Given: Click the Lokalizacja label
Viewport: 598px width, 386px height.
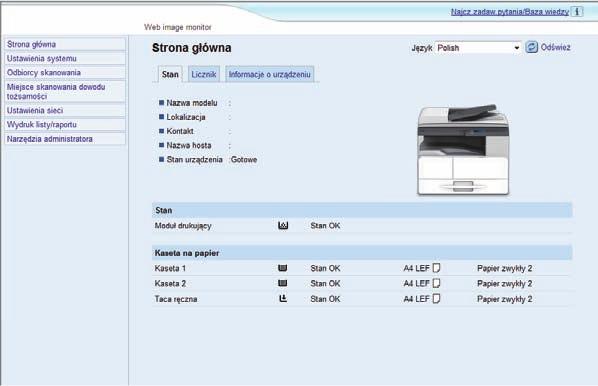Looking at the screenshot, I should [186, 117].
